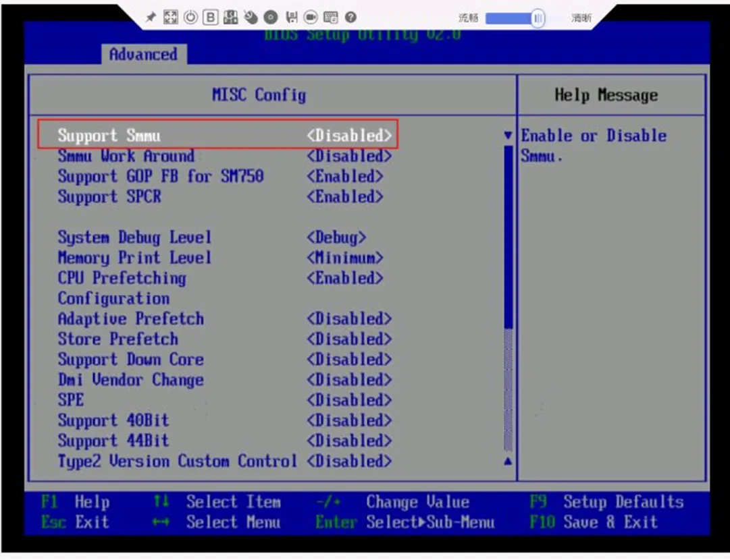The width and height of the screenshot is (730, 560).
Task: Click the mouse settings icon
Action: coord(251,18)
